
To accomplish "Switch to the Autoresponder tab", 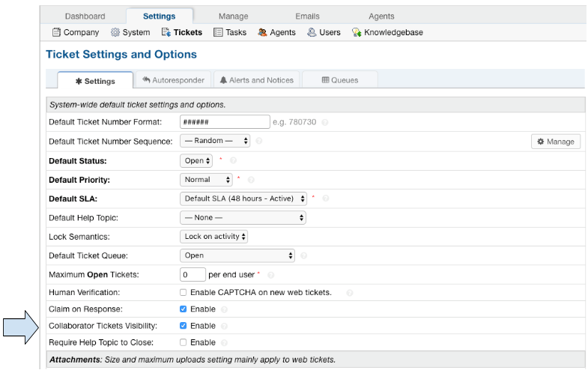I will point(175,80).
